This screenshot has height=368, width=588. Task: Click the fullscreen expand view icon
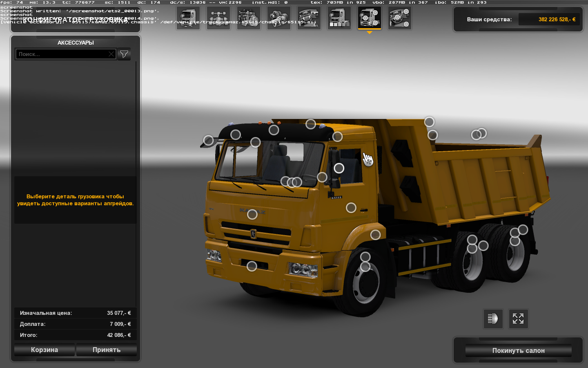[518, 319]
